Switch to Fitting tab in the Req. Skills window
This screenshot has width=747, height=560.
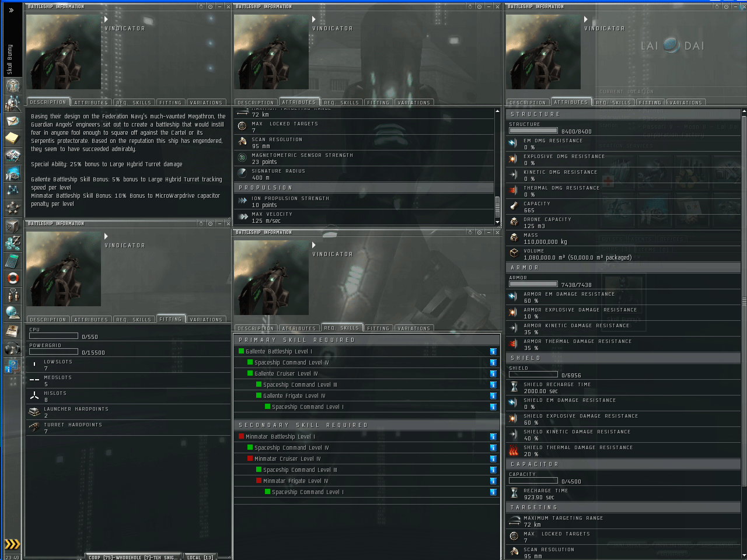point(378,328)
